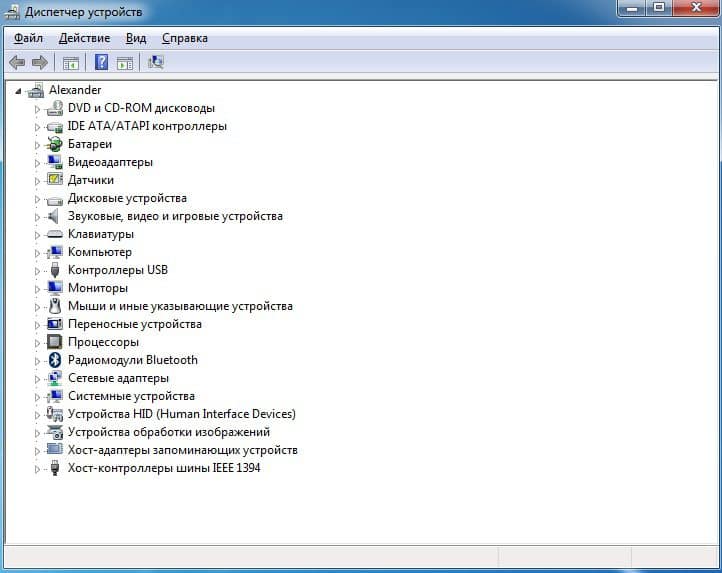Scan for hardware changes via toolbar icon

pyautogui.click(x=155, y=62)
